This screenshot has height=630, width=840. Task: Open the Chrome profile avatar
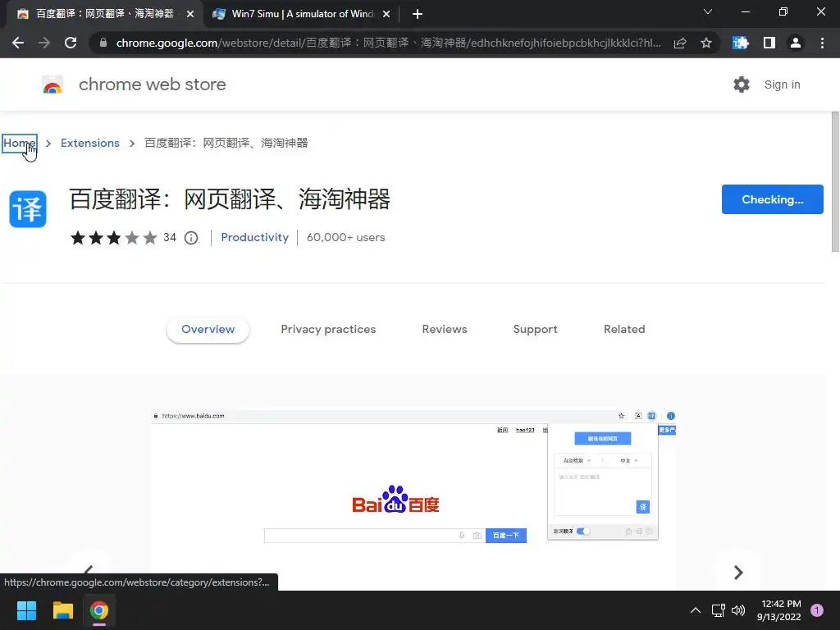coord(796,43)
